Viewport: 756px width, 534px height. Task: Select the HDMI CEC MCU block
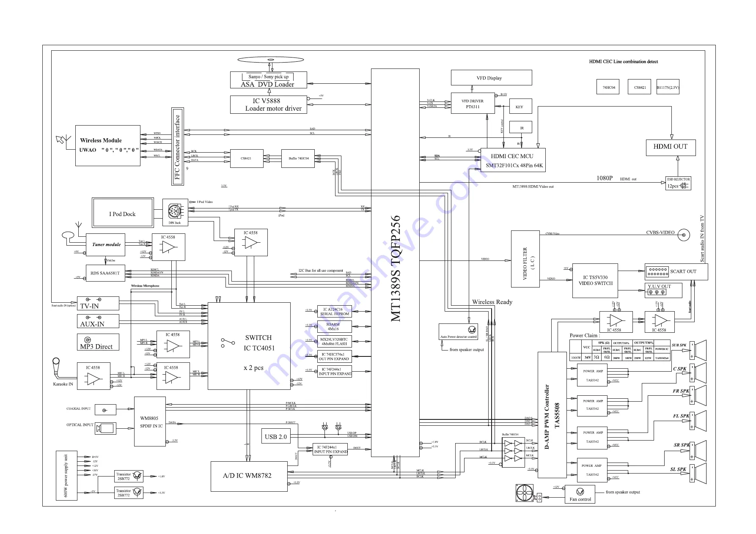(513, 160)
